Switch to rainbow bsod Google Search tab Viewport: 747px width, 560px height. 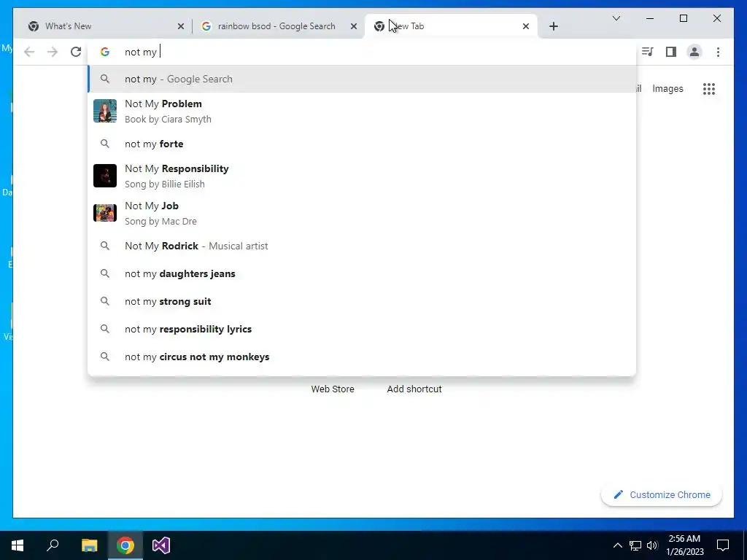pos(279,26)
